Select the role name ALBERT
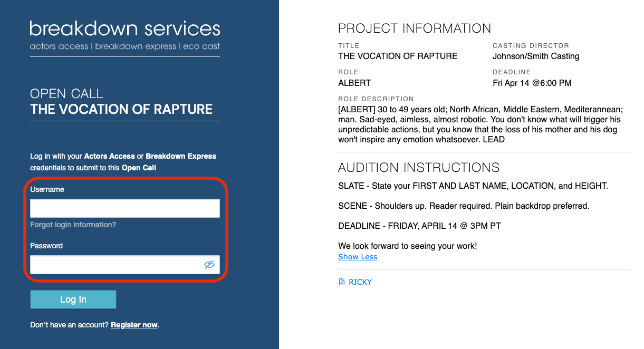 click(x=354, y=83)
